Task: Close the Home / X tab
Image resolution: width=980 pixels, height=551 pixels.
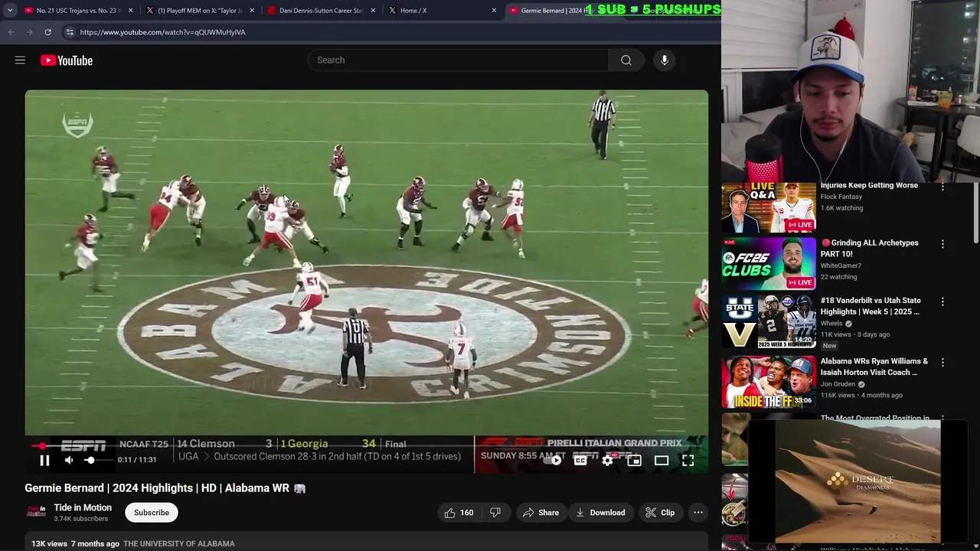Action: (x=494, y=11)
